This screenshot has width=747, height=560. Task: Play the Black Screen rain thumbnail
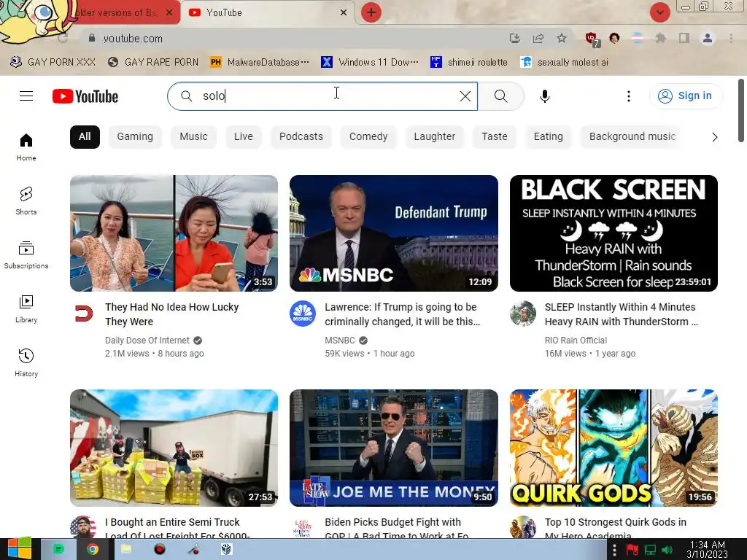(x=614, y=233)
